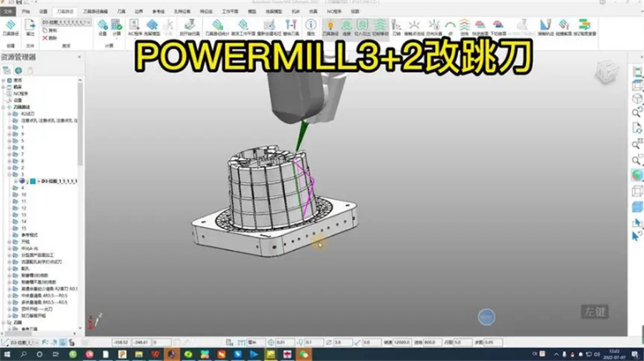Screen dimensions: 644x361
Task: Collapse folder 3 in the toolpath tree
Action: click(9, 174)
